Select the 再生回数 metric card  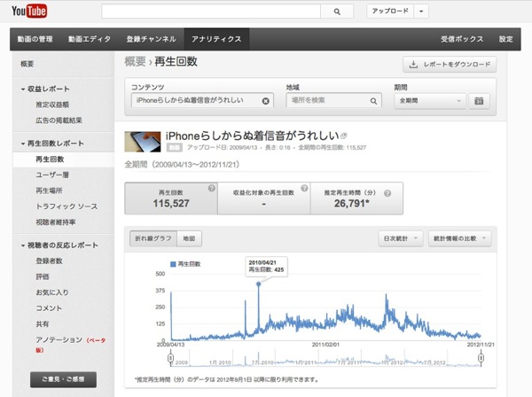pos(171,198)
